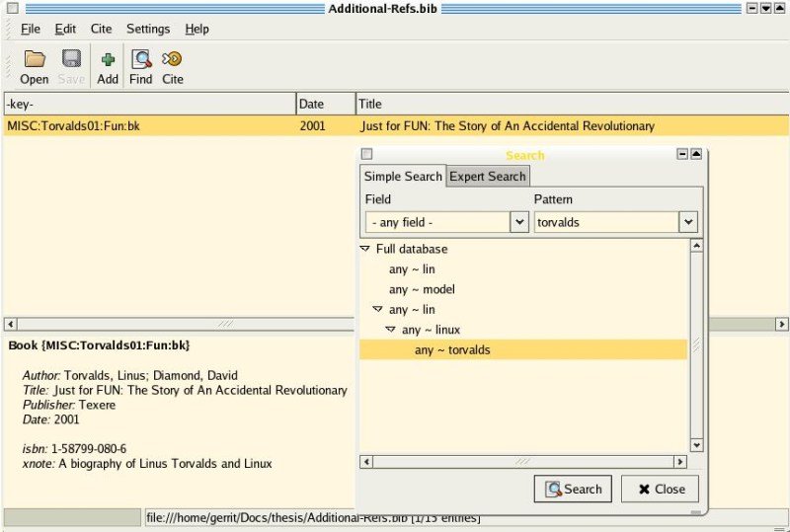Collapse the any ~ linux tree node
The height and width of the screenshot is (532, 790).
click(390, 330)
